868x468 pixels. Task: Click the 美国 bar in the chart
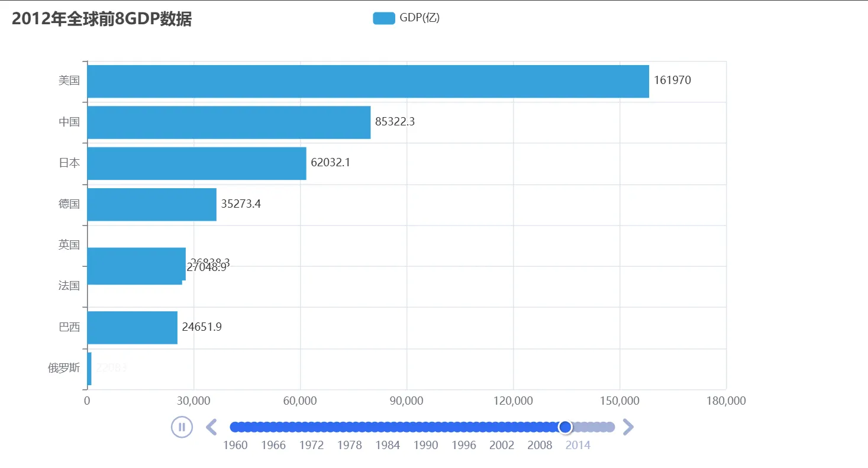(367, 81)
